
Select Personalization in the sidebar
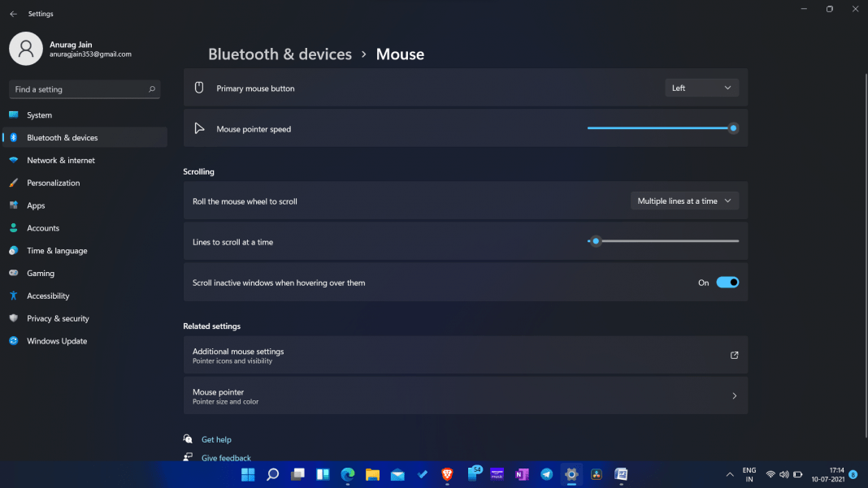pyautogui.click(x=54, y=183)
